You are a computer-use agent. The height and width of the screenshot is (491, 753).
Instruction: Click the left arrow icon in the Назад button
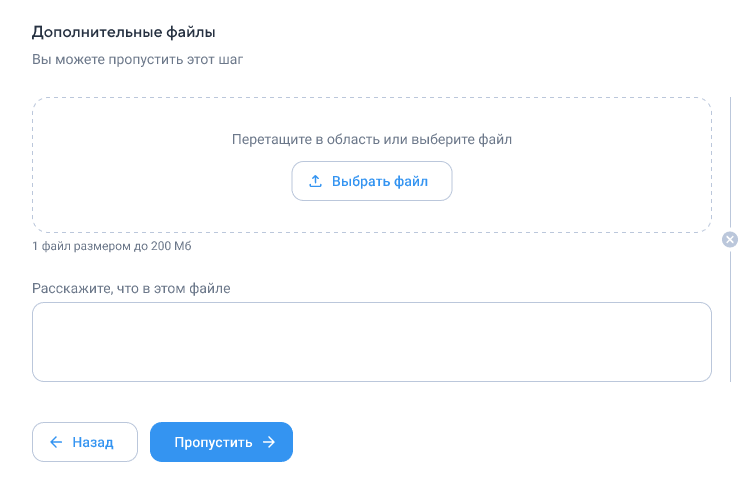[x=56, y=442]
